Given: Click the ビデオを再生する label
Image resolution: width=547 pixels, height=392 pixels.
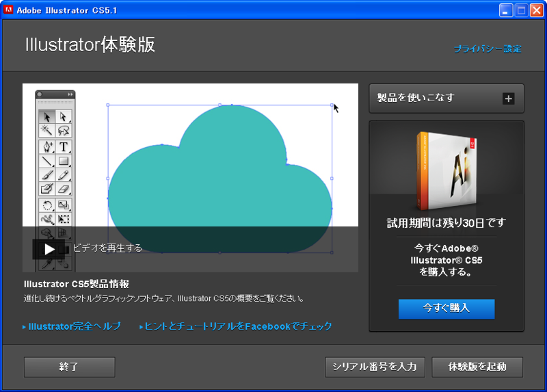Looking at the screenshot, I should [x=107, y=248].
